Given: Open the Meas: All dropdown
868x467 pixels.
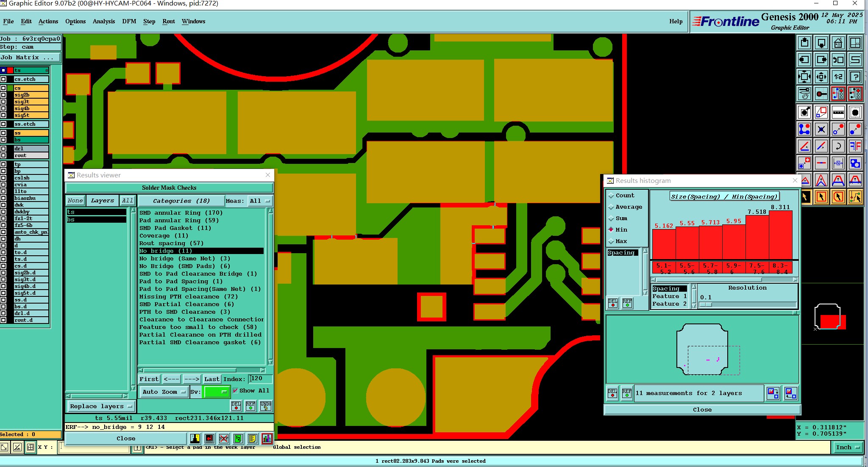Looking at the screenshot, I should (x=259, y=201).
